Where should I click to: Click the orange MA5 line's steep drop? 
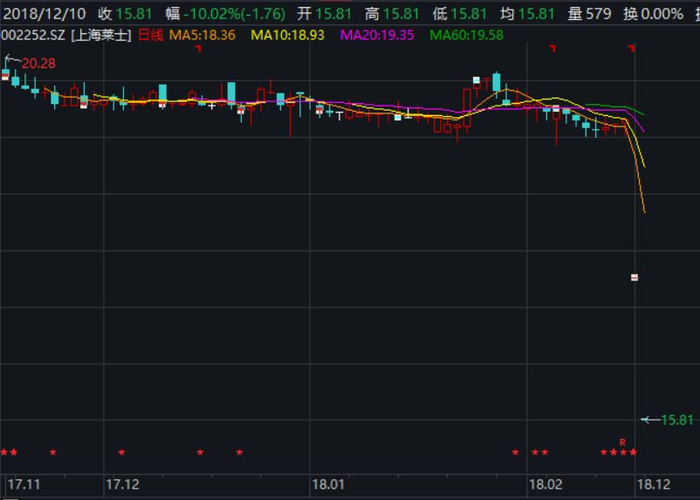[x=636, y=170]
